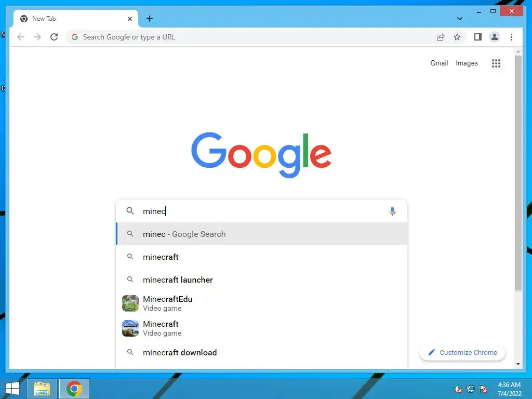Open the Windows Start button
Image resolution: width=532 pixels, height=399 pixels.
pyautogui.click(x=12, y=389)
